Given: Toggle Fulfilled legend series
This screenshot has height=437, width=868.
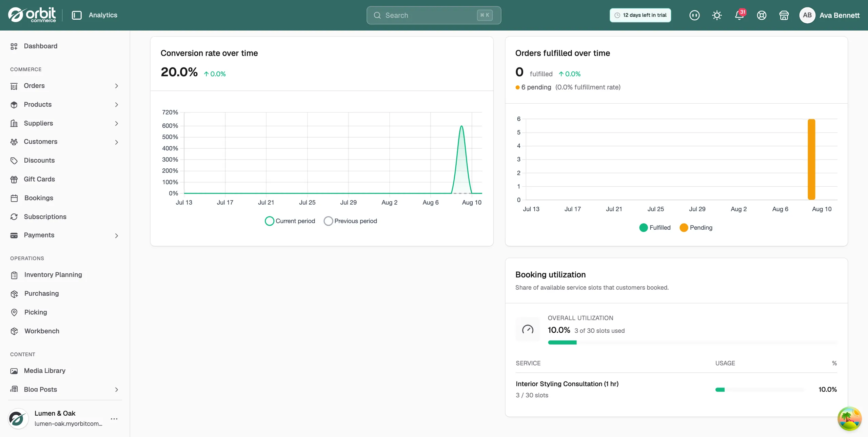Looking at the screenshot, I should tap(655, 228).
